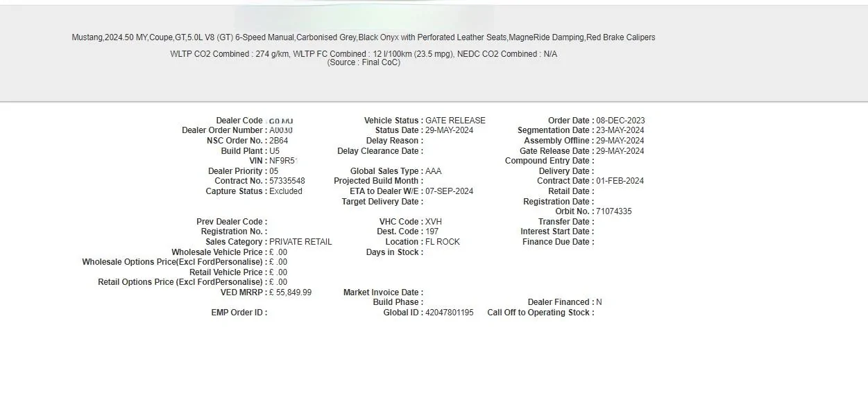Select NSC Order No. value 2B64
The image size is (868, 411).
pyautogui.click(x=279, y=141)
